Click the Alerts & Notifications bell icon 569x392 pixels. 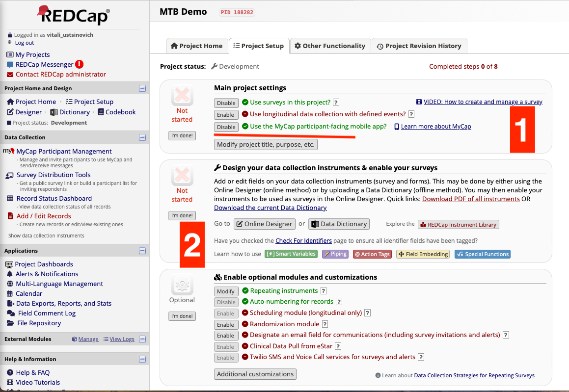click(10, 274)
